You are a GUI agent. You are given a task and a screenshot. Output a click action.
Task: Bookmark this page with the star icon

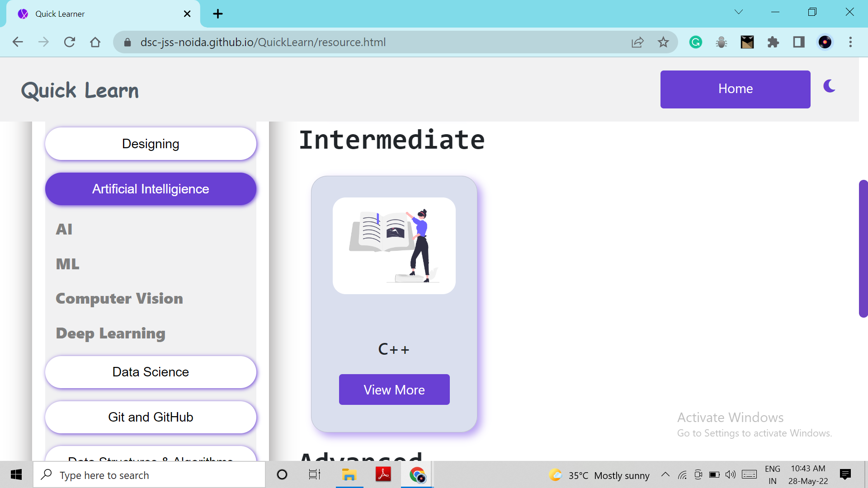coord(663,42)
